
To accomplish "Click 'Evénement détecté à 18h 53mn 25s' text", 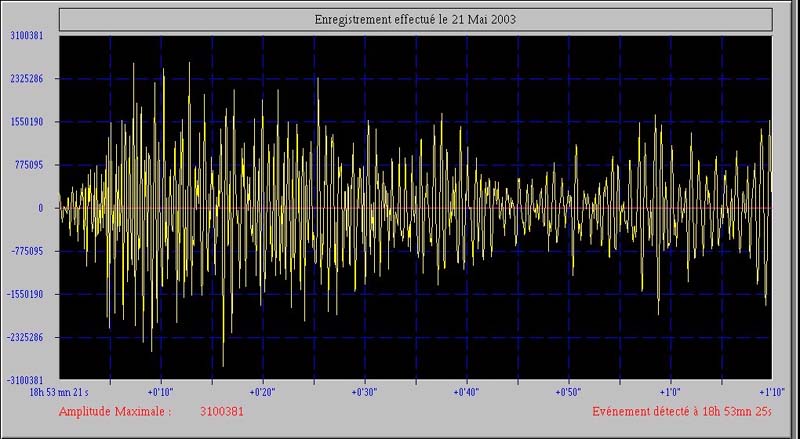I will pyautogui.click(x=682, y=411).
